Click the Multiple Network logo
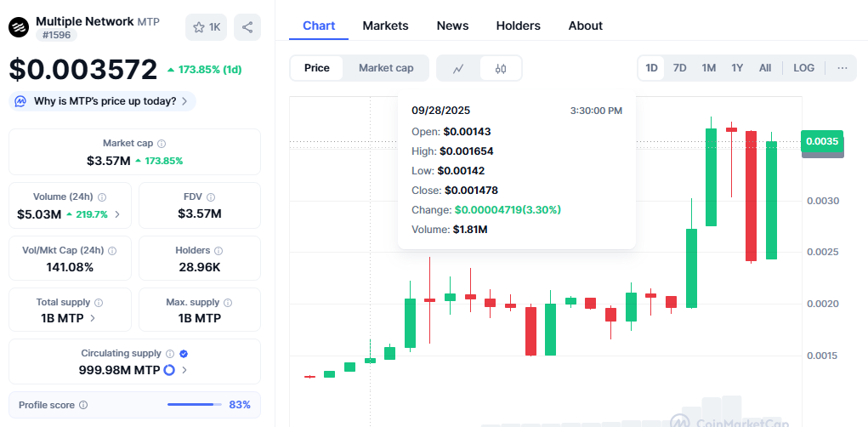Viewport: 868px width, 427px height. click(19, 27)
